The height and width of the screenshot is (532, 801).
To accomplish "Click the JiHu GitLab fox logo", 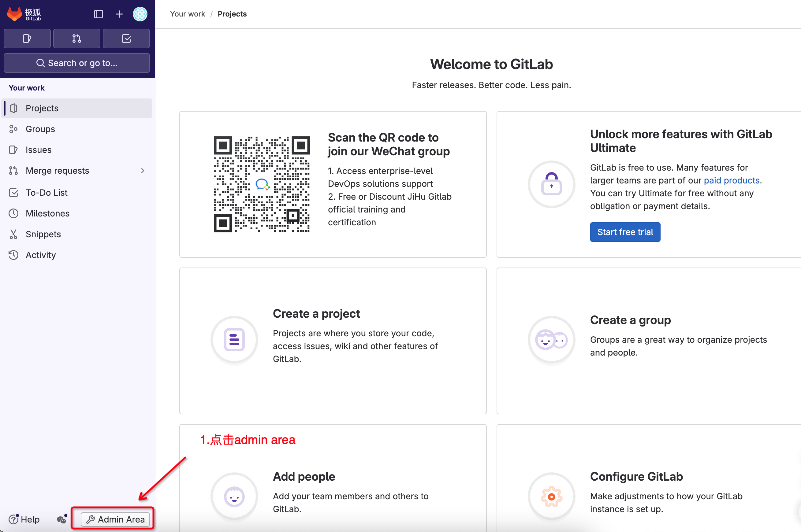I will click(15, 14).
